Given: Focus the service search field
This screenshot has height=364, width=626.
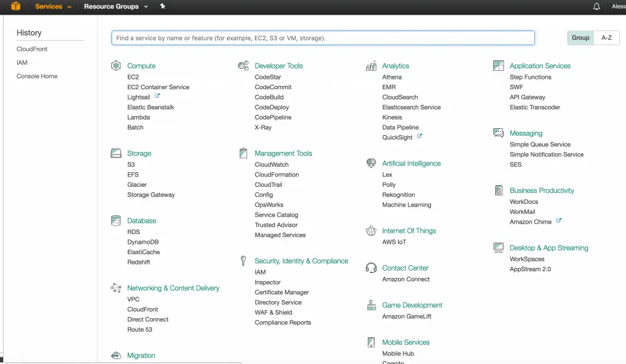Looking at the screenshot, I should 323,38.
